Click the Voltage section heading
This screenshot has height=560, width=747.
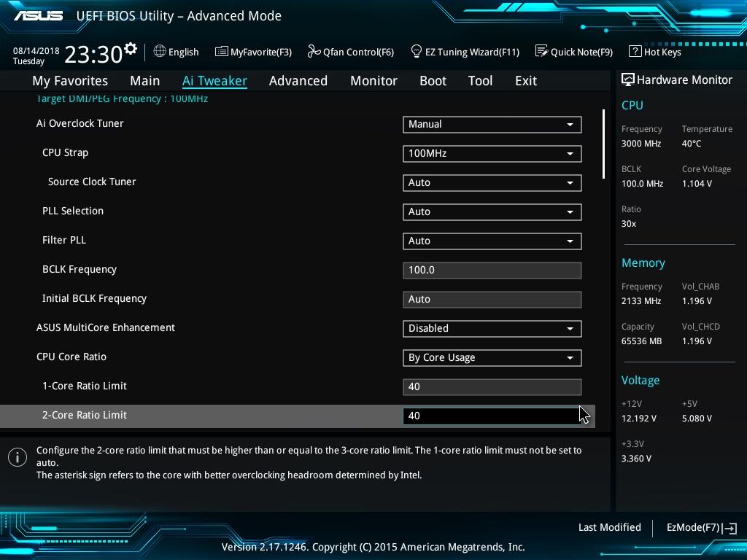(x=640, y=381)
